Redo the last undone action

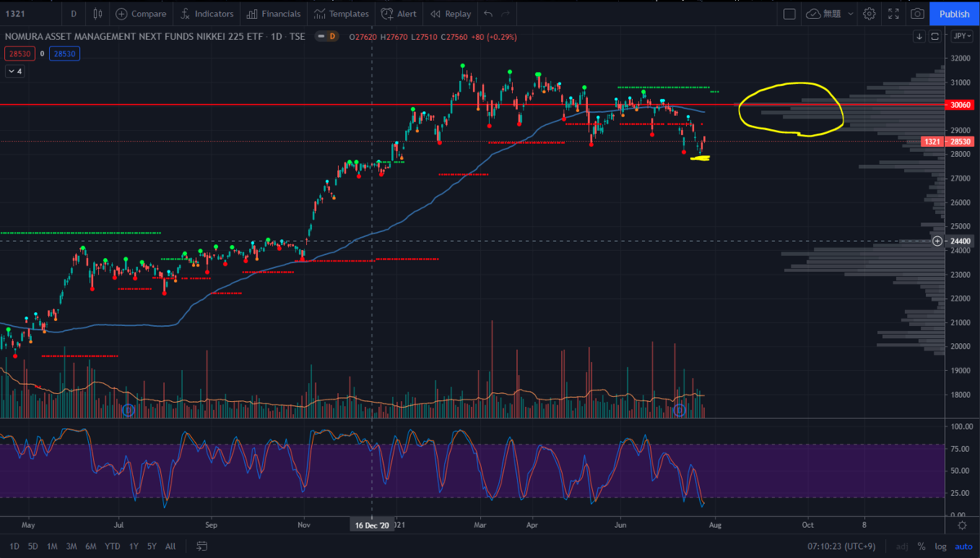coord(506,14)
